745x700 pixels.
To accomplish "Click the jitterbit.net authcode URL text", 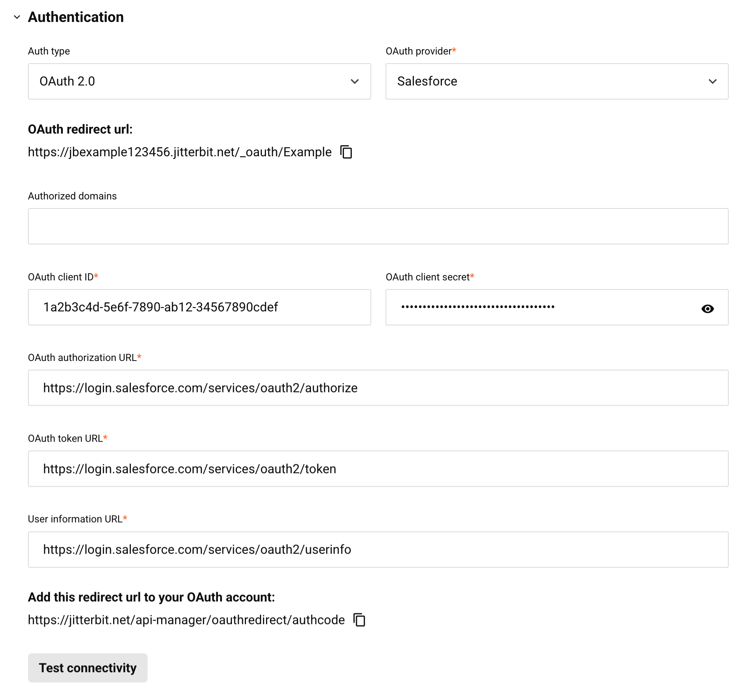I will (x=186, y=620).
